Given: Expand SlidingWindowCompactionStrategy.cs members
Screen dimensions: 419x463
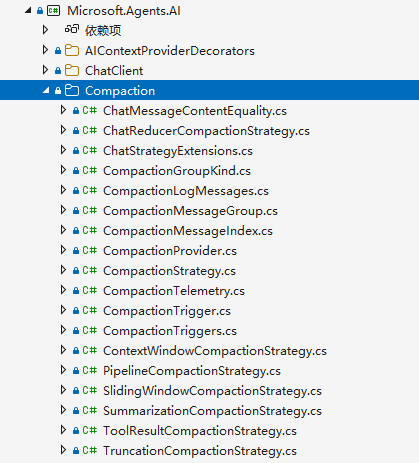Looking at the screenshot, I should 63,390.
